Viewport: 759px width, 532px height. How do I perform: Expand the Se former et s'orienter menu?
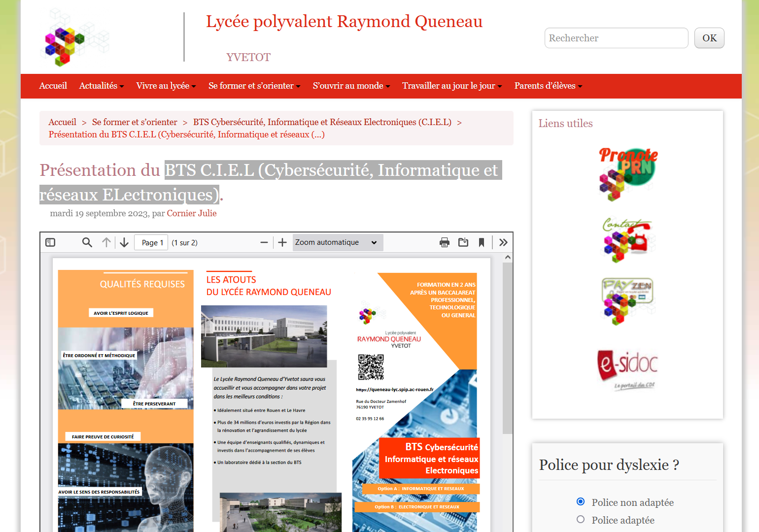tap(254, 86)
